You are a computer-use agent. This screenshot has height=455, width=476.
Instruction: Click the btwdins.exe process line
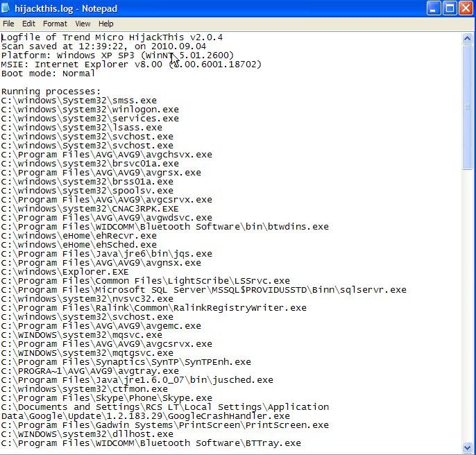165,227
